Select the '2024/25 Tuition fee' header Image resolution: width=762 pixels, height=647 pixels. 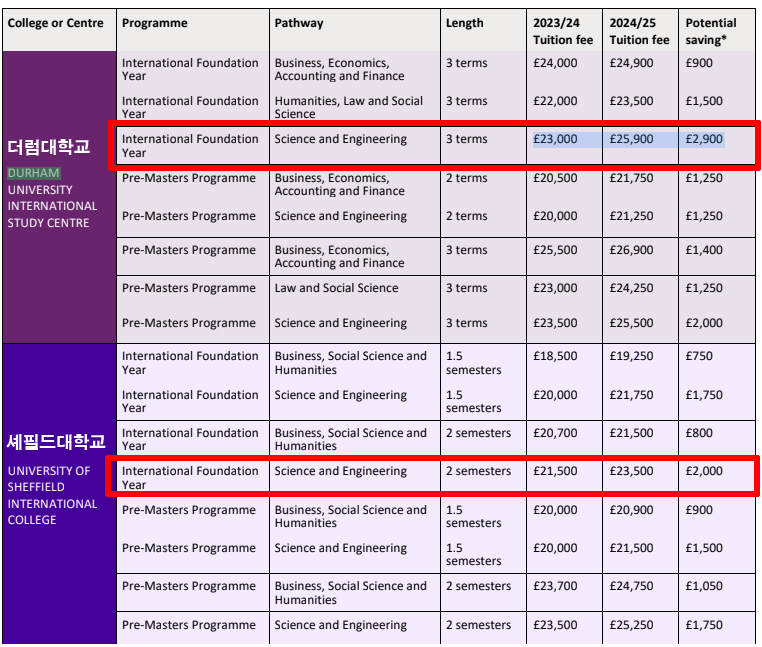pos(639,31)
